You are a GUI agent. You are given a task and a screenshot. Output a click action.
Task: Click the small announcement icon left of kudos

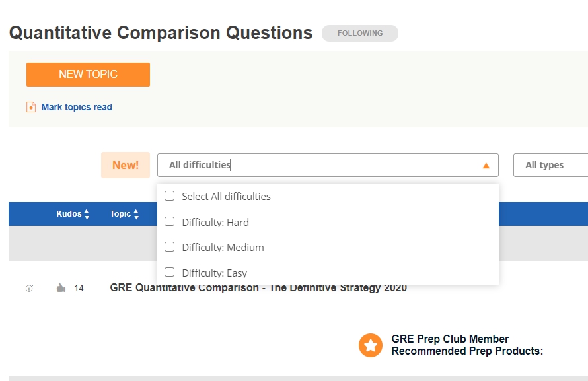pyautogui.click(x=29, y=288)
